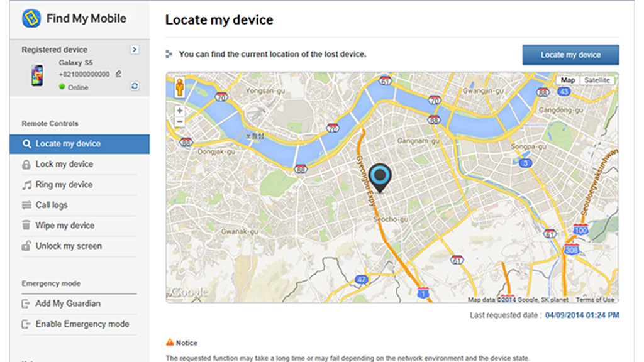
Task: Open Add My Guardian
Action: (x=67, y=304)
